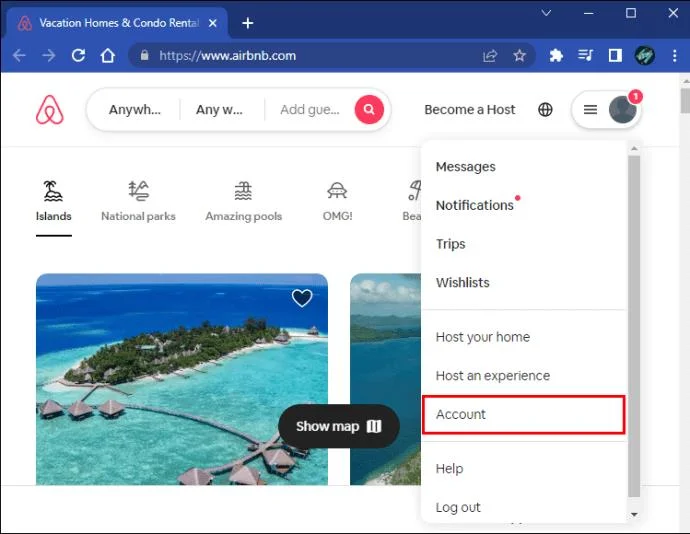Select the OMG! category

point(338,201)
